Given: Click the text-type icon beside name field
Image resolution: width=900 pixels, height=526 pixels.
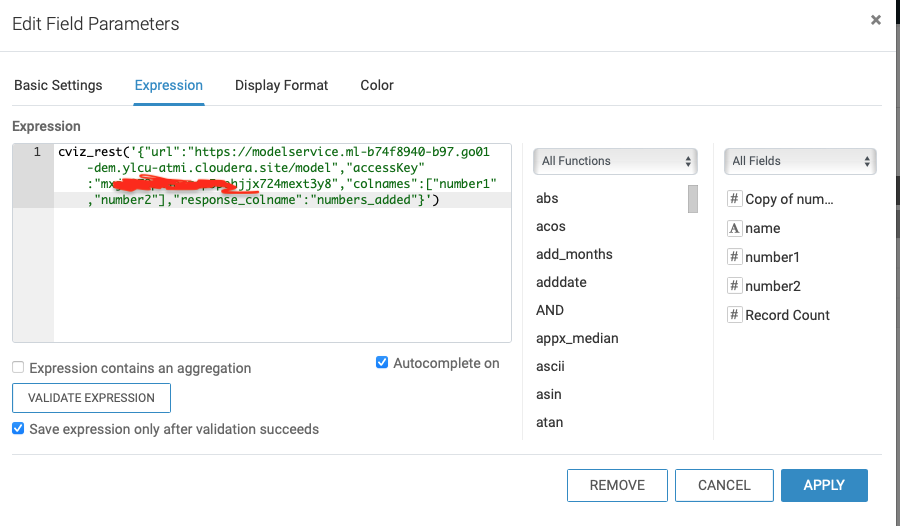Looking at the screenshot, I should point(734,228).
